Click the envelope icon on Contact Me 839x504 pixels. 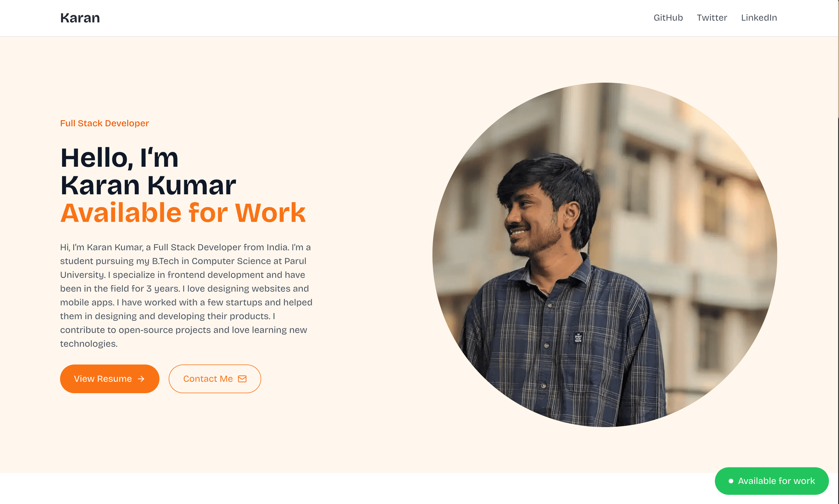(242, 379)
